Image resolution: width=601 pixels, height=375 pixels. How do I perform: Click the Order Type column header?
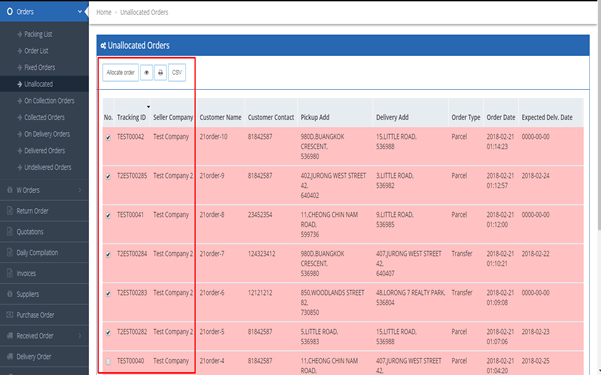466,117
